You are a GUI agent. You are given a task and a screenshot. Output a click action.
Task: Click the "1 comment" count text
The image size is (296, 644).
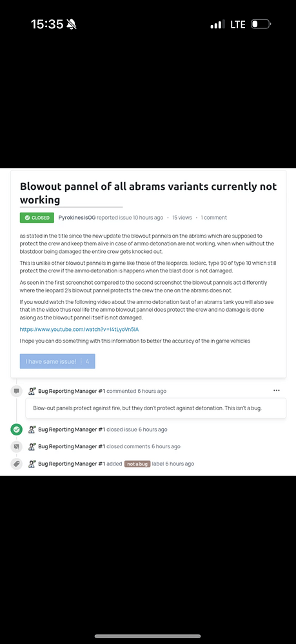214,218
